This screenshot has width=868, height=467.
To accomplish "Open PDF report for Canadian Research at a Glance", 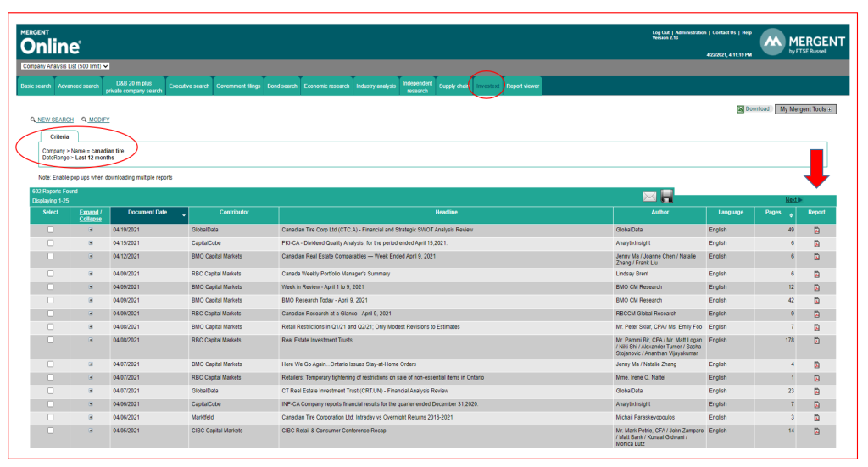I will pyautogui.click(x=816, y=314).
